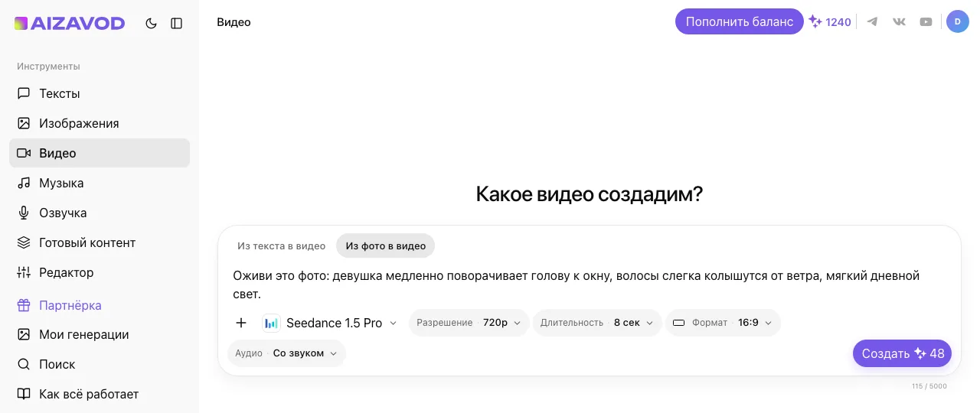Open the user avatar D menu

click(958, 21)
